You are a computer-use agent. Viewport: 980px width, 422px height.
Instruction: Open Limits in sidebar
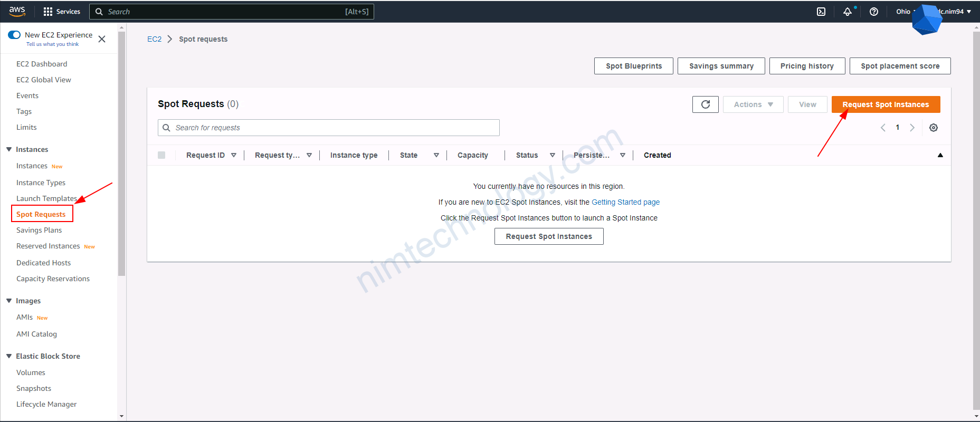click(x=26, y=127)
